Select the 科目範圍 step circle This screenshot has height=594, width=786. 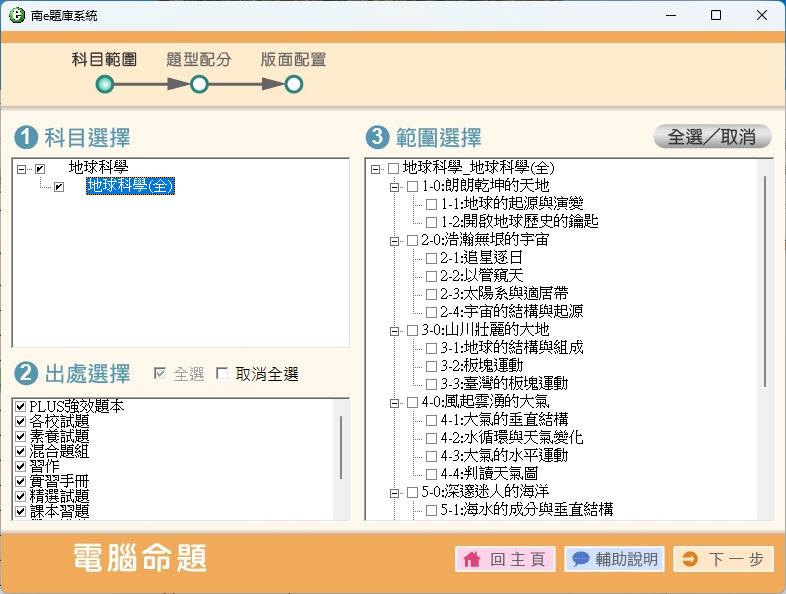point(105,84)
